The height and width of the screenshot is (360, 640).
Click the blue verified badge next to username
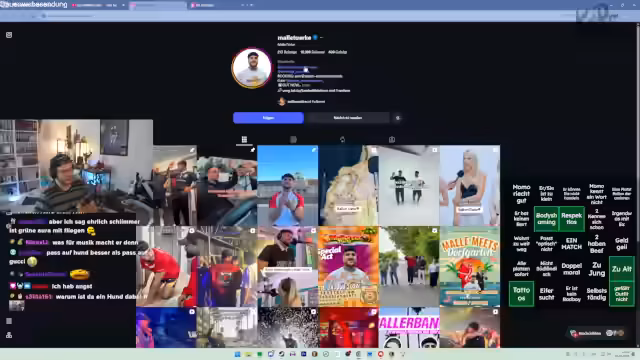click(315, 38)
